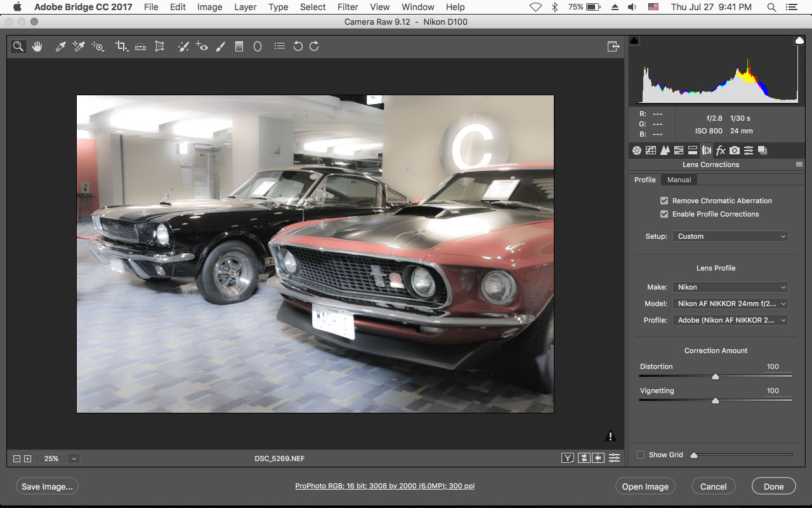Viewport: 812px width, 508px height.
Task: Open the Transform tool
Action: (159, 46)
